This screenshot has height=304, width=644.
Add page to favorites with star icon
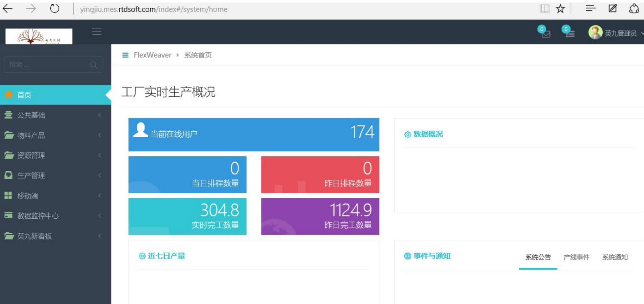(x=560, y=9)
